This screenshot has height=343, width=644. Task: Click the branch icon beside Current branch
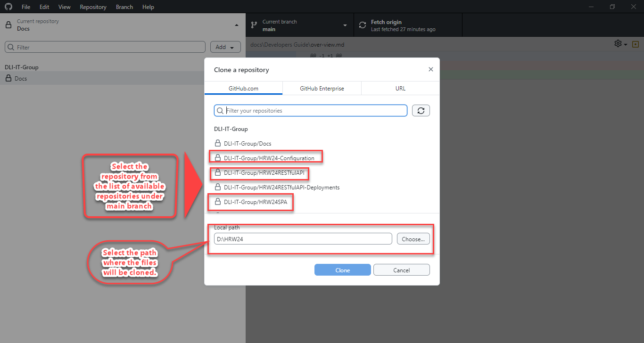pos(254,24)
